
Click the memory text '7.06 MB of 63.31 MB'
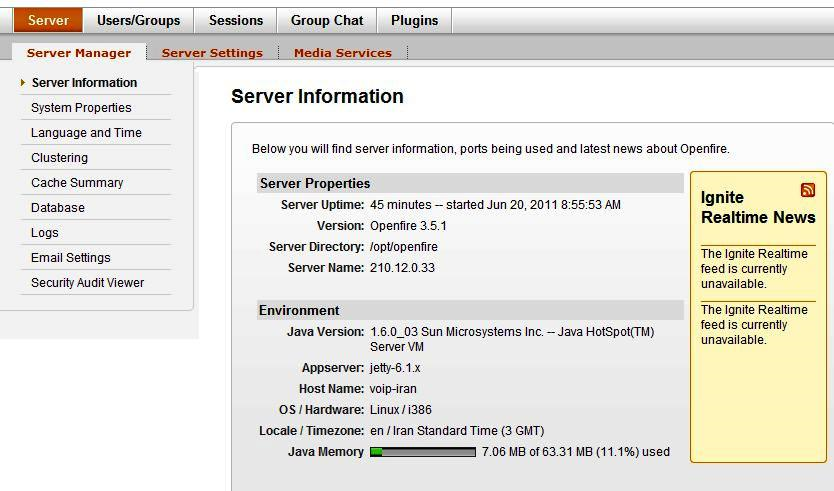click(x=537, y=452)
